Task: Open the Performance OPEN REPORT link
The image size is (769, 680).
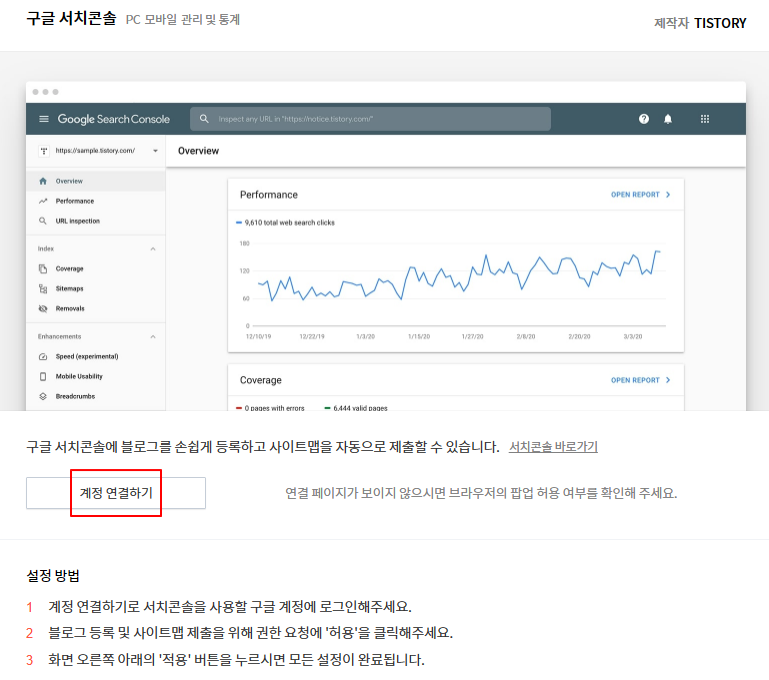Action: [635, 195]
